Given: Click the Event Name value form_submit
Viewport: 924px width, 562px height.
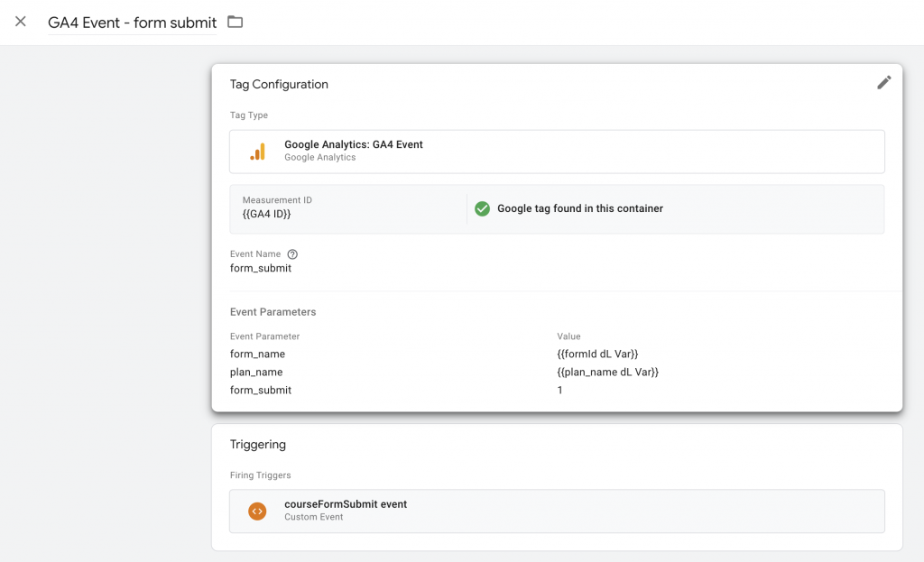Looking at the screenshot, I should 261,268.
